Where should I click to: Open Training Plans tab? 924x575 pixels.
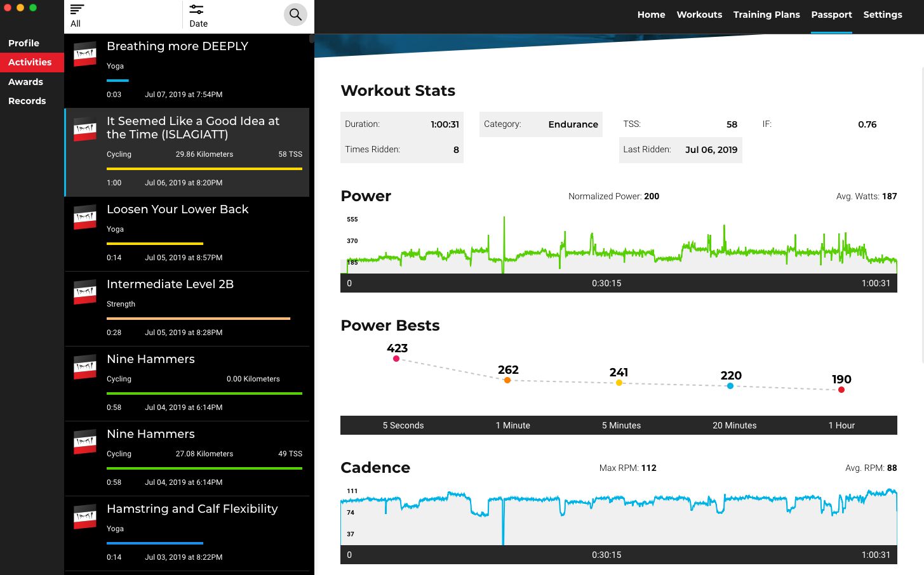767,15
